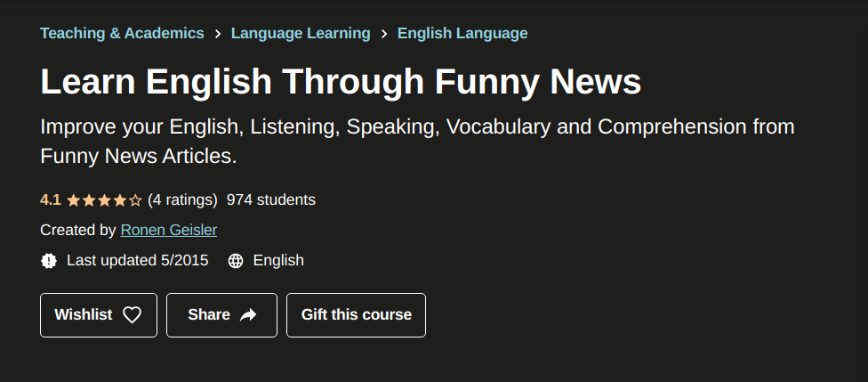Image resolution: width=868 pixels, height=382 pixels.
Task: Open the (4 ratings) count
Action: point(182,199)
